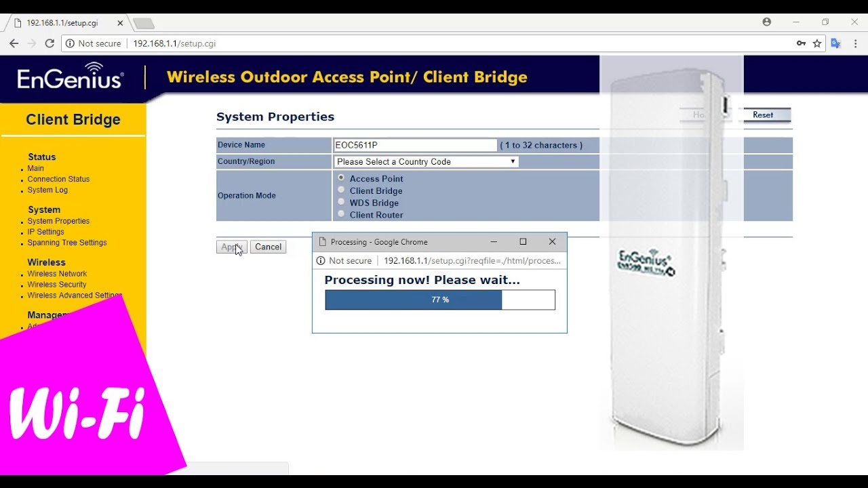Click the Cancel button
The height and width of the screenshot is (488, 868).
tap(268, 247)
